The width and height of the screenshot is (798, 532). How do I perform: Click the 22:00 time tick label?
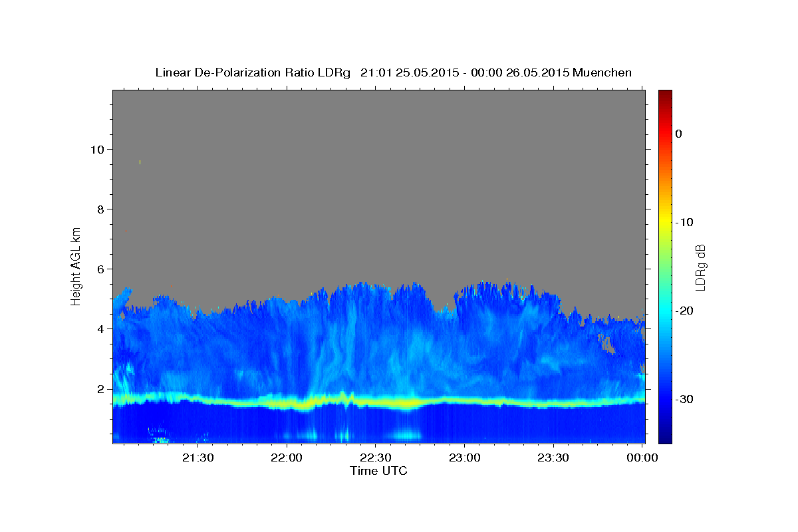(x=287, y=458)
